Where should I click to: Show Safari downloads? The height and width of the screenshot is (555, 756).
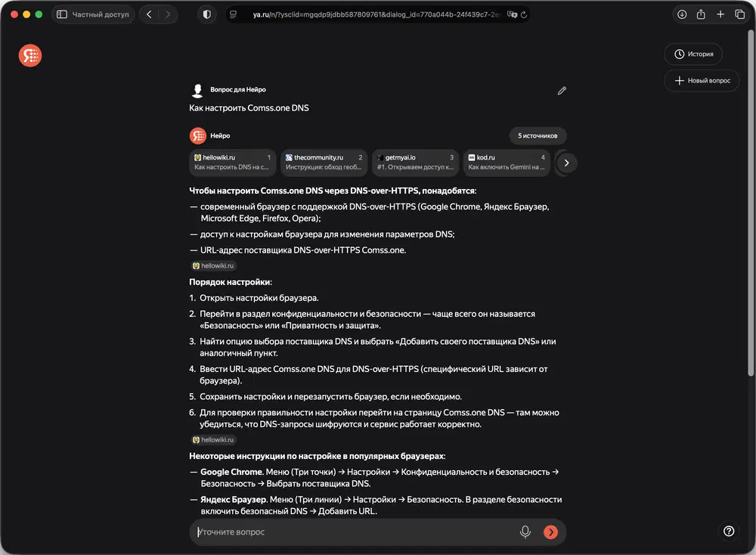pyautogui.click(x=681, y=14)
